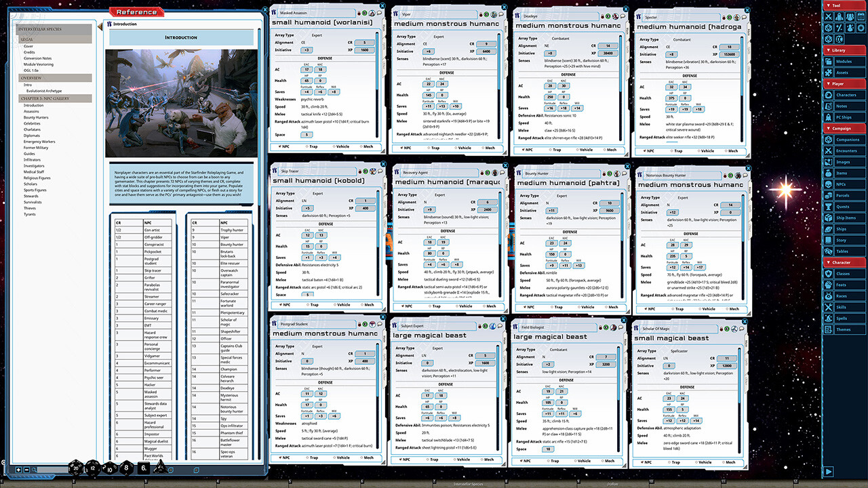This screenshot has height=488, width=868.
Task: Toggle the lock icon on the Viper window
Action: (481, 14)
